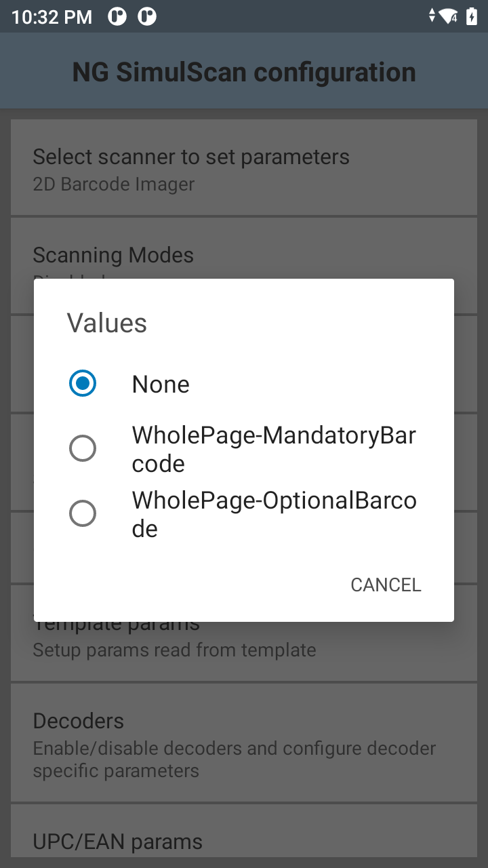The height and width of the screenshot is (868, 488).
Task: Tap the 10:32 PM clock
Action: [52, 17]
